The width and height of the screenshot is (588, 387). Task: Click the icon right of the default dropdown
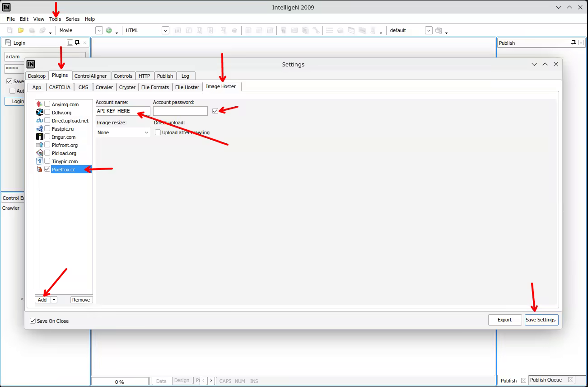pos(438,30)
